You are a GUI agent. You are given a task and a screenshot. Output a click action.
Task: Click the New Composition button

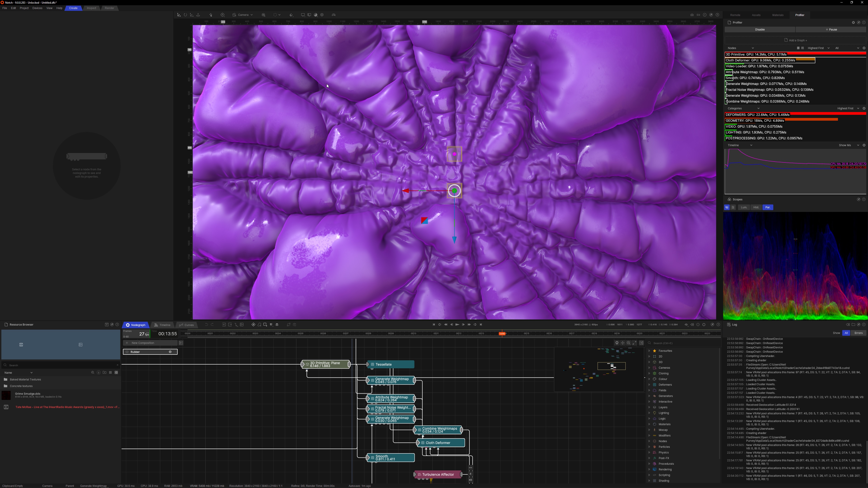[x=143, y=343]
